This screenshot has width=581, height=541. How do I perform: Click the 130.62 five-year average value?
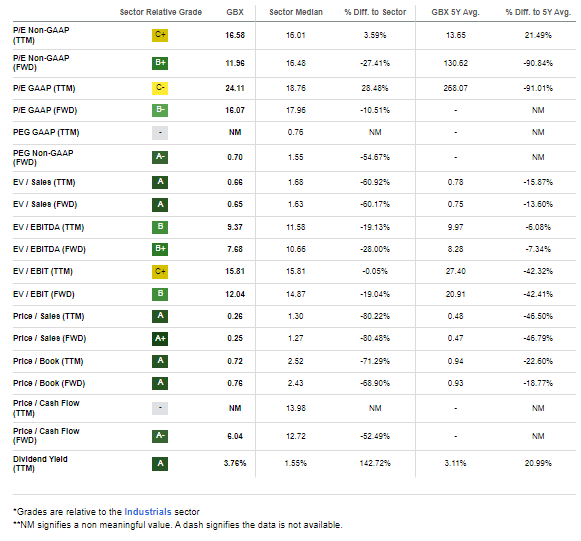(x=455, y=63)
